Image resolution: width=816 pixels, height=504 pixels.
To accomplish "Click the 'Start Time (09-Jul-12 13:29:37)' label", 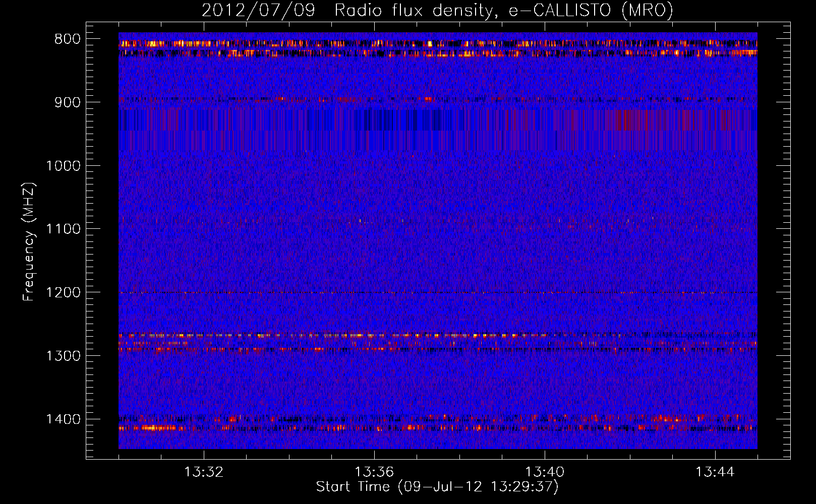I will (437, 487).
